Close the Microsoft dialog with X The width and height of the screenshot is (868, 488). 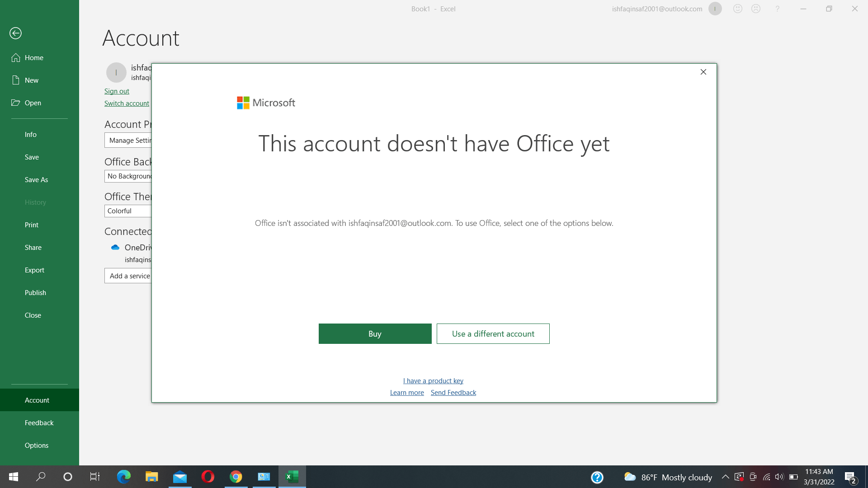click(703, 72)
